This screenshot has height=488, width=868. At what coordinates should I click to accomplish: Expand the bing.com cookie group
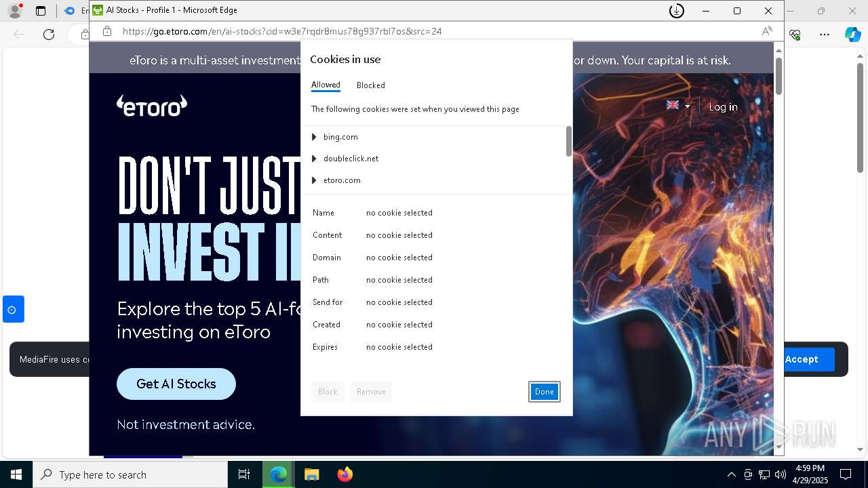point(314,137)
